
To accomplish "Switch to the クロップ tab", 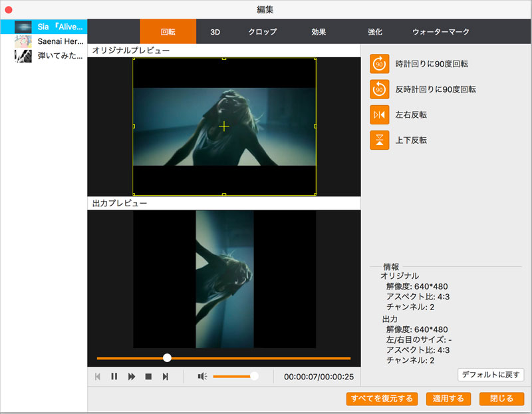I will (262, 32).
